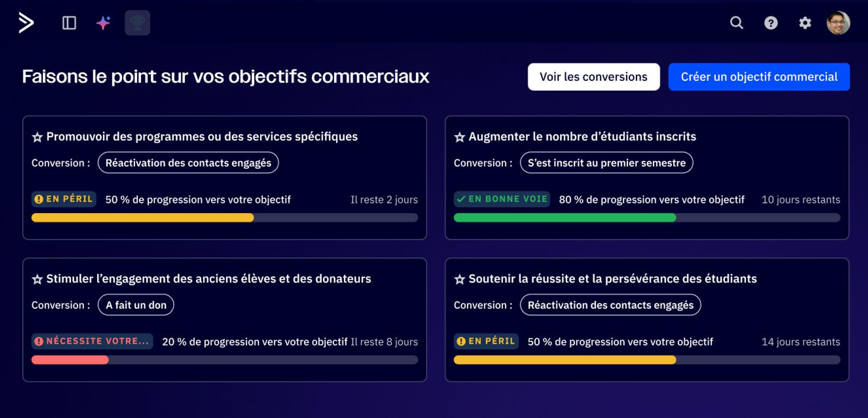Click the truncated "NÉCESSITE VOTRE..." status badge
This screenshot has width=868, height=418.
92,341
